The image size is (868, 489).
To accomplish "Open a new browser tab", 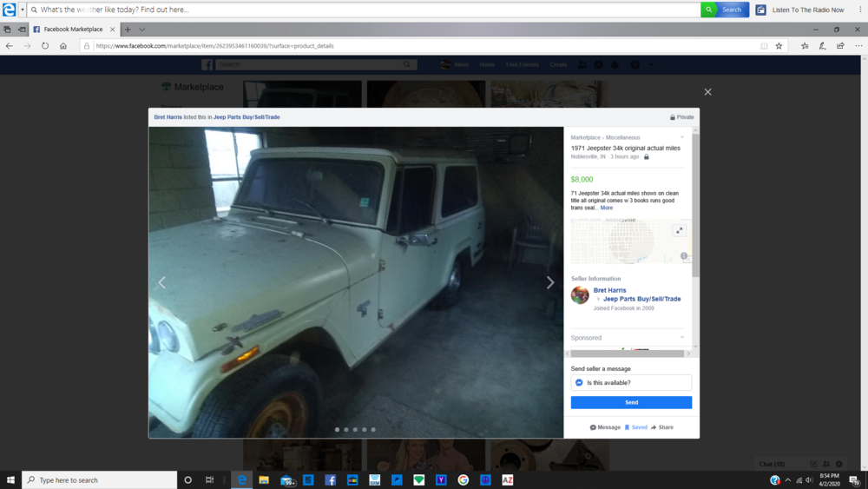I will [x=128, y=30].
